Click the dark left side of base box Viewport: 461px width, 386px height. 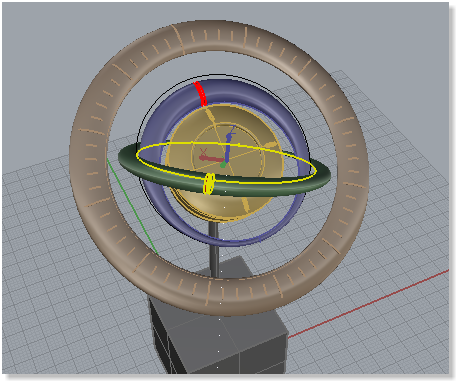pos(160,337)
